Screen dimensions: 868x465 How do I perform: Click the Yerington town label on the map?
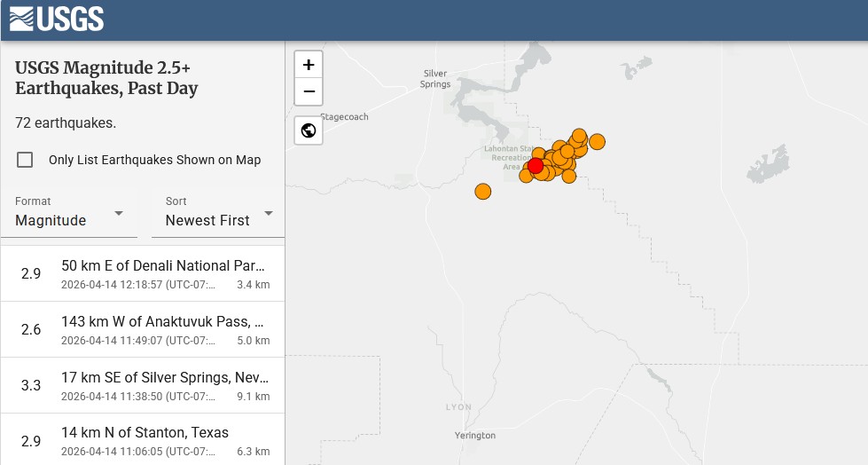[x=474, y=436]
